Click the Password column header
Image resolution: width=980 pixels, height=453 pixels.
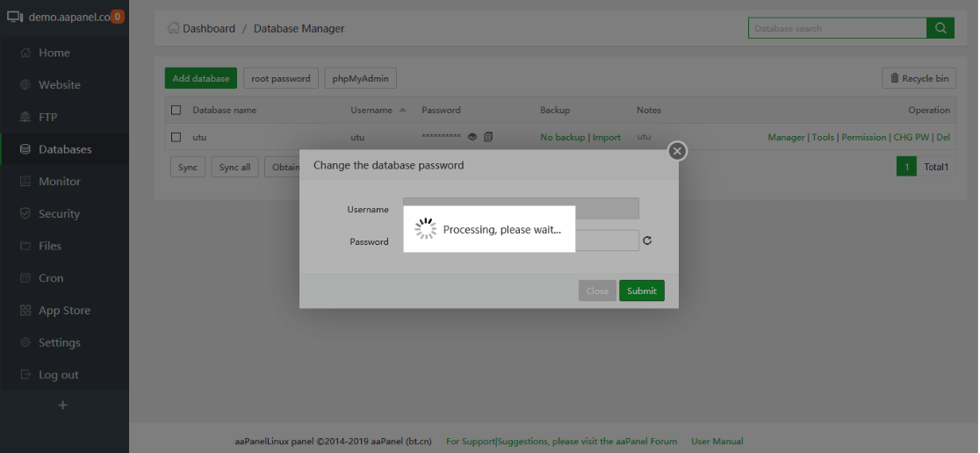tap(441, 110)
